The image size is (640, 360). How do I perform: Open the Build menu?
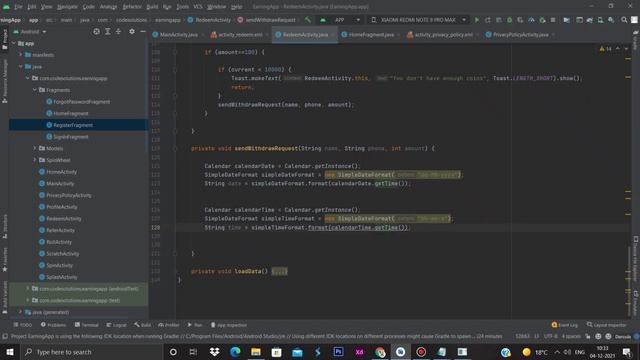pyautogui.click(x=152, y=7)
